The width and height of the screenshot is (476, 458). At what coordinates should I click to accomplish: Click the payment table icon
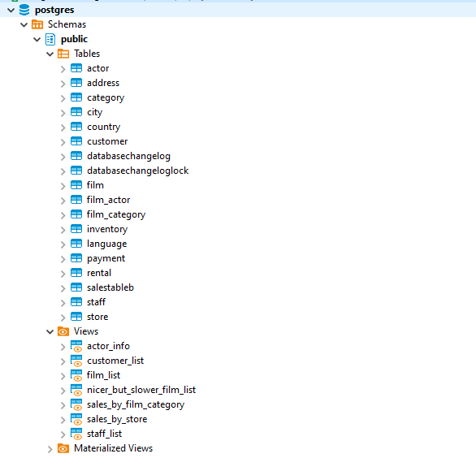[x=76, y=258]
